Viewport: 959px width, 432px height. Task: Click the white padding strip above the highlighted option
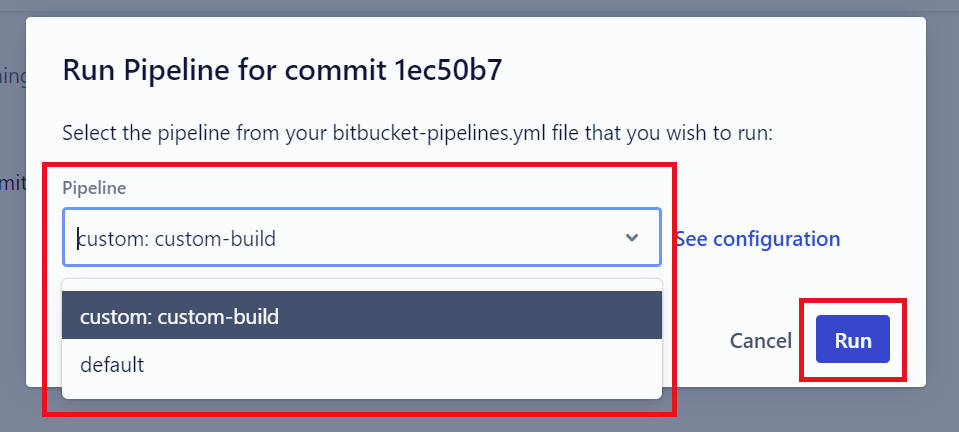click(360, 285)
